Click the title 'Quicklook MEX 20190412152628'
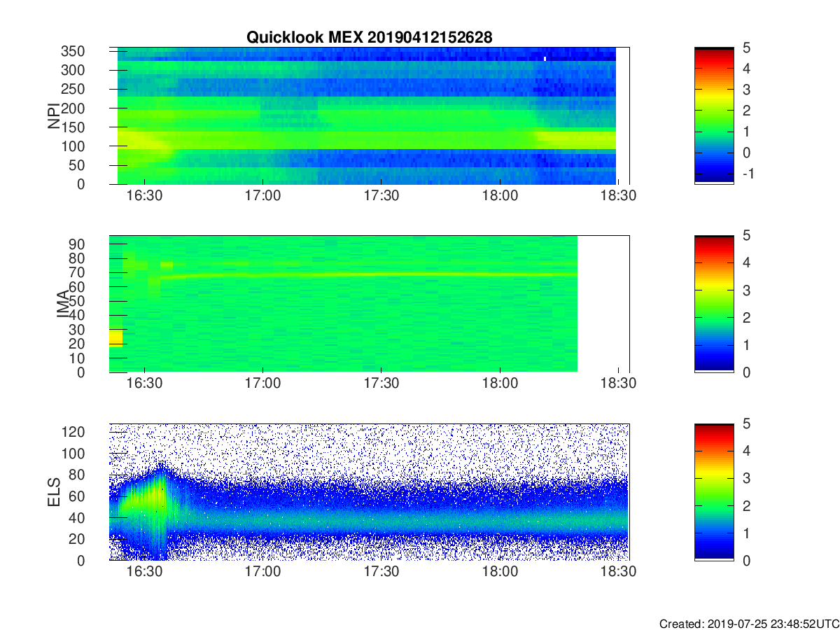This screenshot has height=630, width=840. tap(369, 37)
